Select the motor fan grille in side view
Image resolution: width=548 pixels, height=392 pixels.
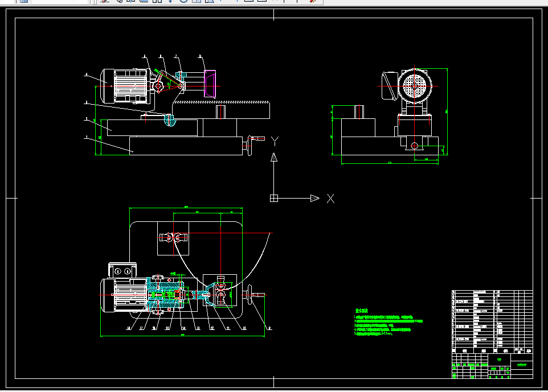tap(415, 86)
